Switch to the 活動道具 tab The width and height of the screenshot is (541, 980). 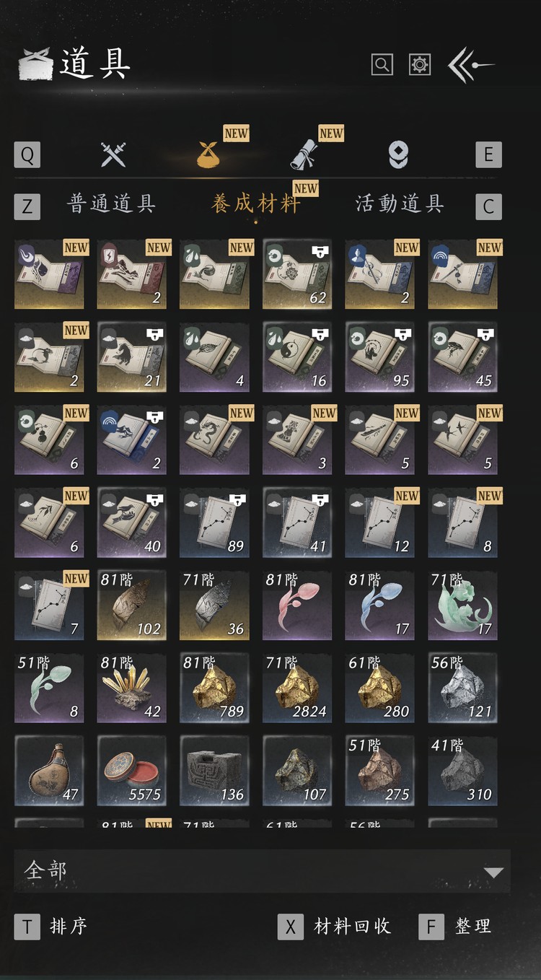tap(400, 204)
